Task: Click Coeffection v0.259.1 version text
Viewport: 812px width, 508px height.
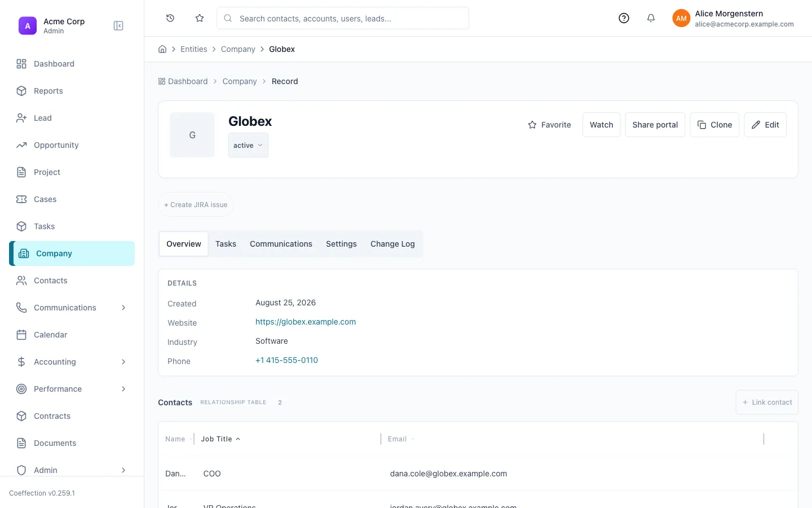Action: 42,493
